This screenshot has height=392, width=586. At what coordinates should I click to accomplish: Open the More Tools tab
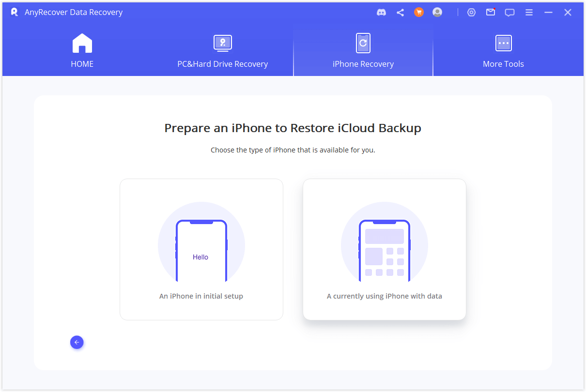503,51
